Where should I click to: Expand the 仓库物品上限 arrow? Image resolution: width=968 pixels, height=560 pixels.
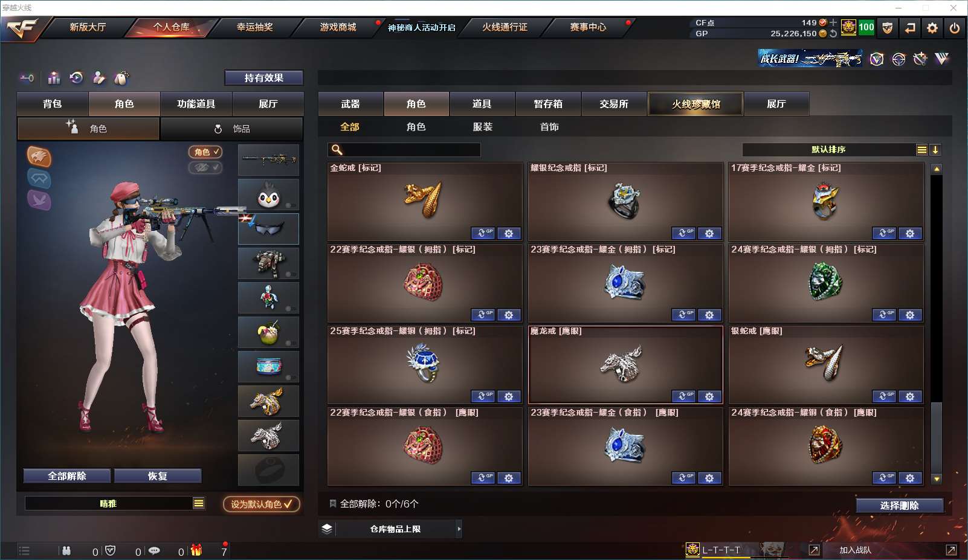(x=459, y=529)
